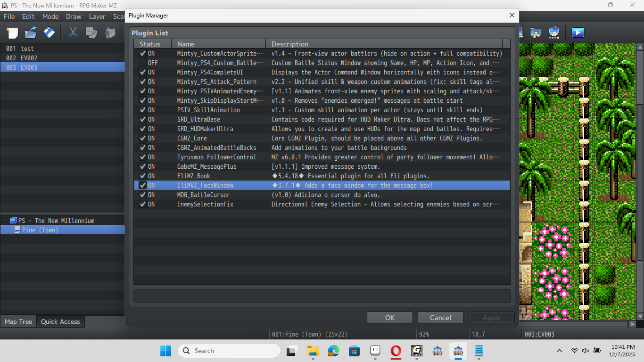Image resolution: width=644 pixels, height=362 pixels.
Task: Open Task View on the taskbar
Action: pyautogui.click(x=292, y=351)
